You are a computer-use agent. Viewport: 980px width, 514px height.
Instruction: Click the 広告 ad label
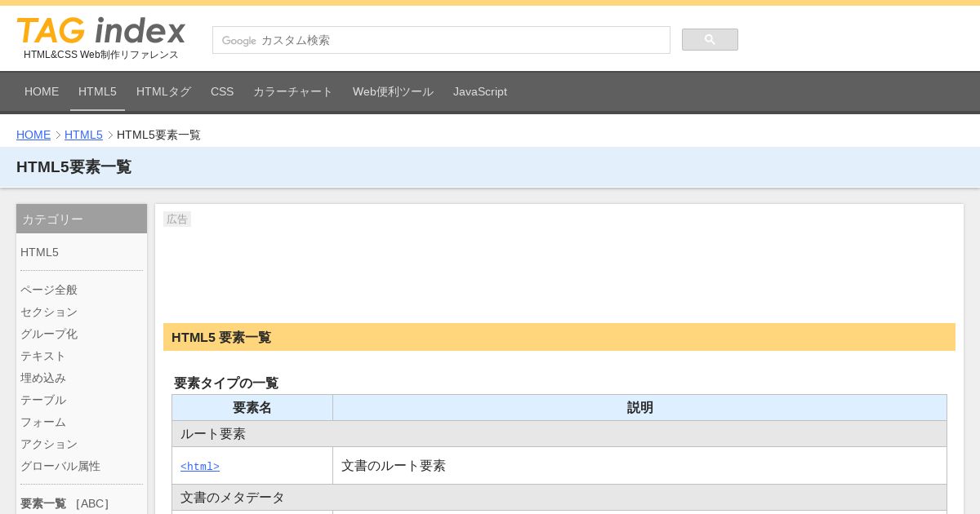coord(177,219)
